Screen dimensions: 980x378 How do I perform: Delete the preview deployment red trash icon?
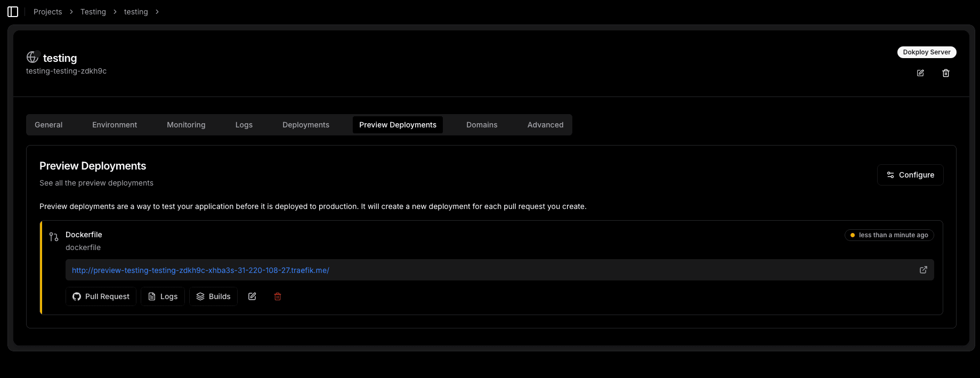(x=278, y=296)
